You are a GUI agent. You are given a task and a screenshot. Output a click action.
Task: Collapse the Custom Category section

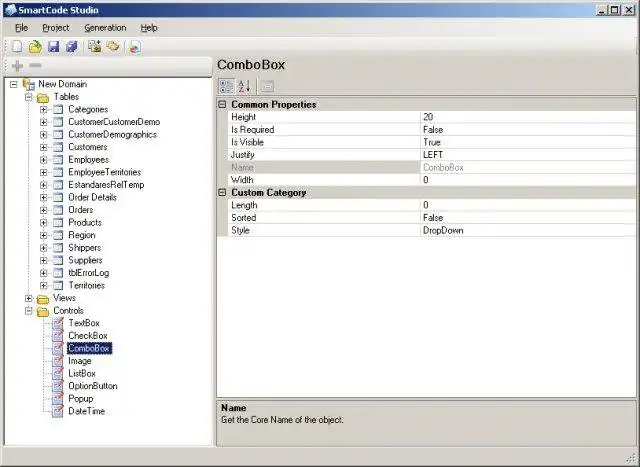pyautogui.click(x=222, y=193)
